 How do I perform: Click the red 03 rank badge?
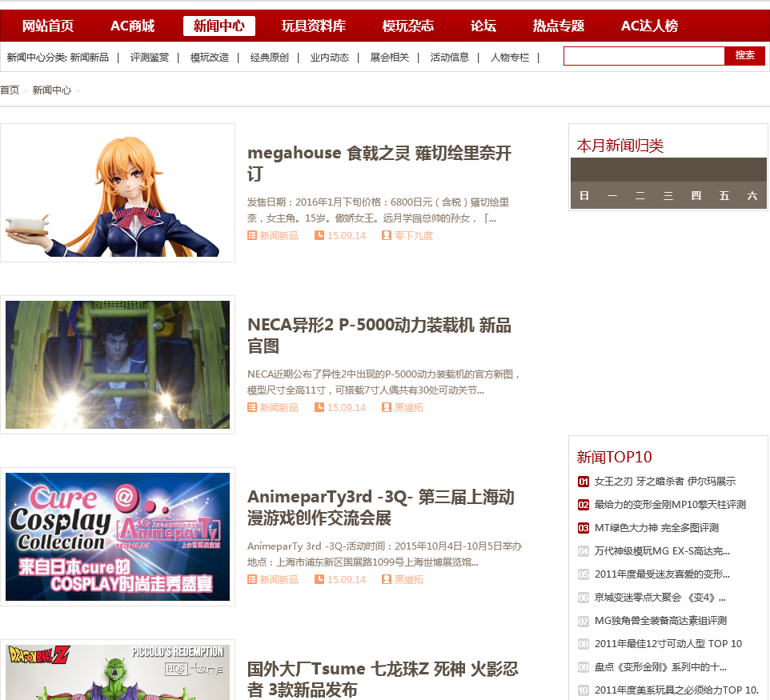(x=583, y=528)
